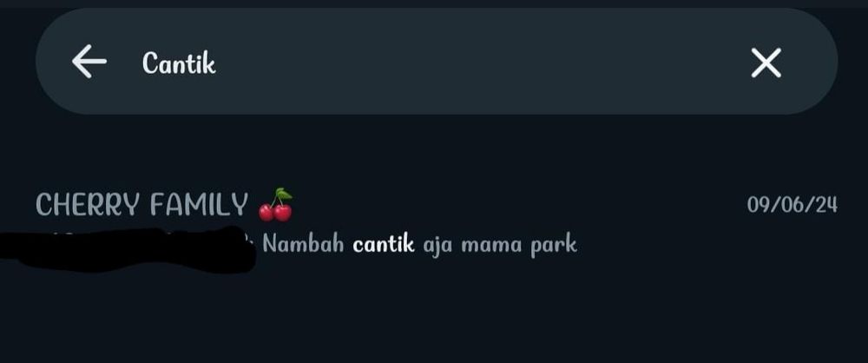This screenshot has height=363, width=868.
Task: Tap the blacked-out sender name
Action: [128, 249]
